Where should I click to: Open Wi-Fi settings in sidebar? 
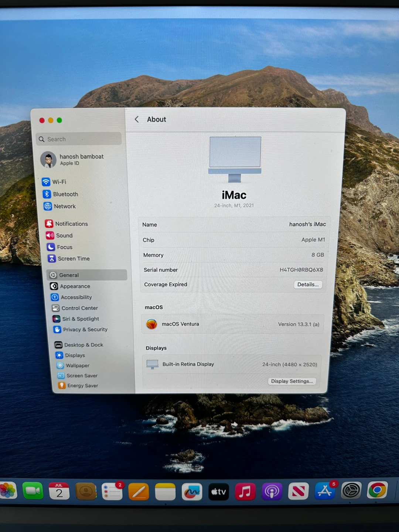54,182
